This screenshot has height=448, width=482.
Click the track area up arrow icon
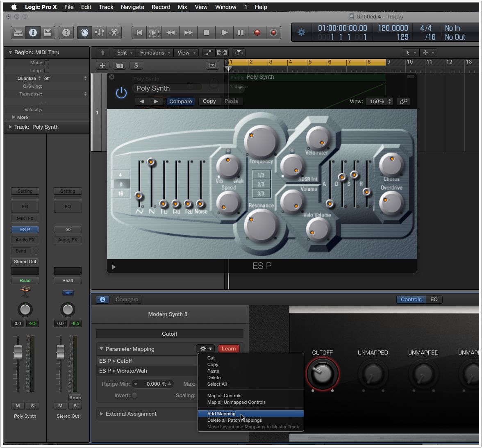pyautogui.click(x=102, y=53)
